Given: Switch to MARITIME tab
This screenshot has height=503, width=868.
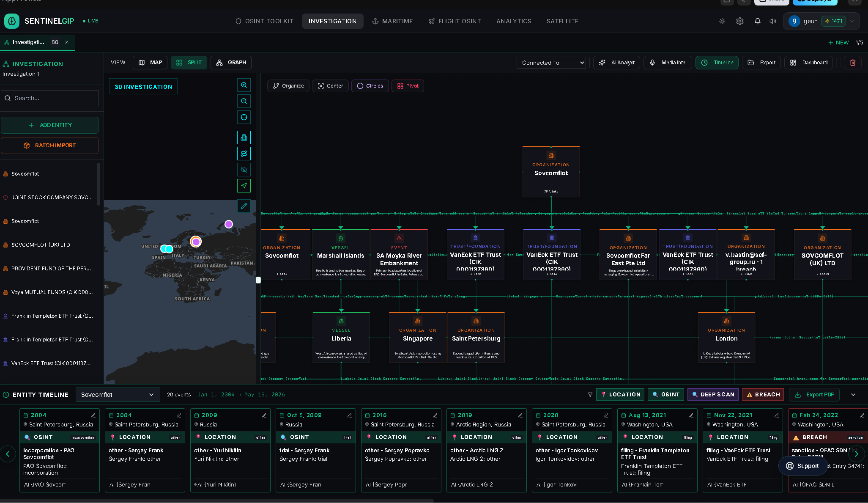Looking at the screenshot, I should click(x=392, y=21).
